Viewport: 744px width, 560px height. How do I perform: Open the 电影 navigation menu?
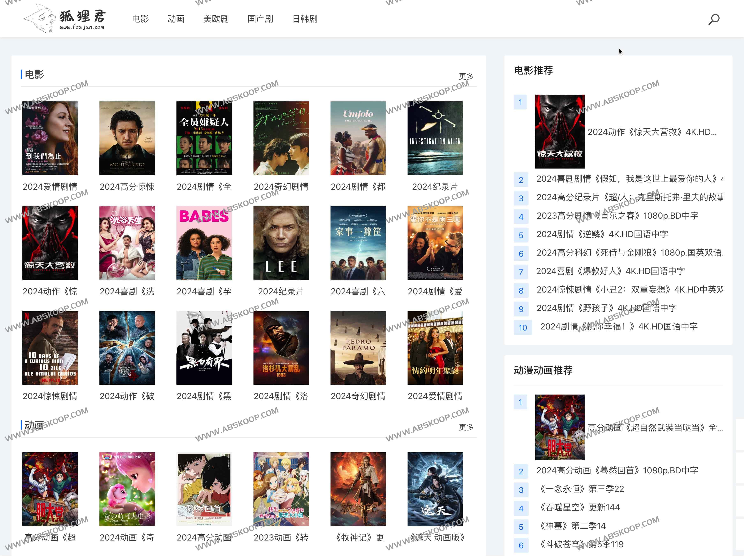click(140, 19)
